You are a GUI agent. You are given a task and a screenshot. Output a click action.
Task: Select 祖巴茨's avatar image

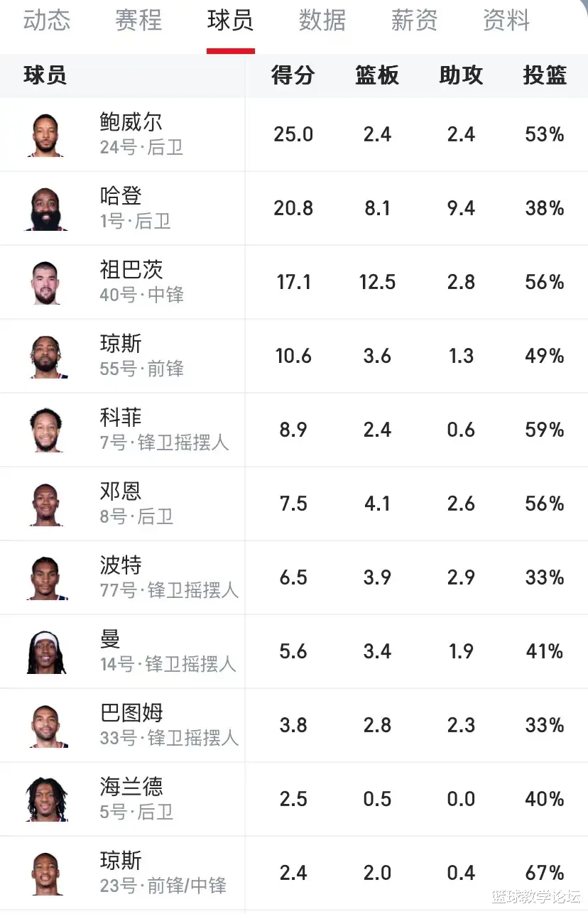click(47, 282)
